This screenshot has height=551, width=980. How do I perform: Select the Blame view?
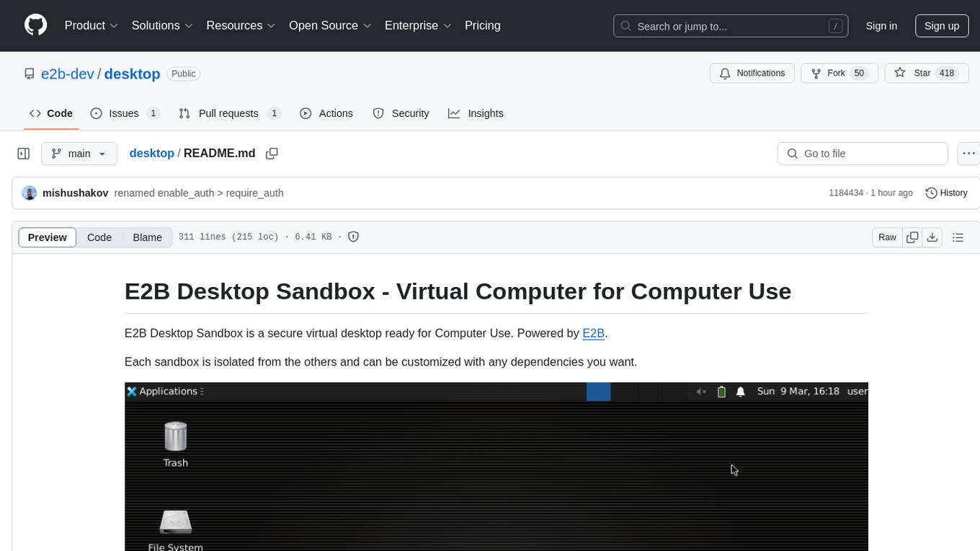coord(147,237)
